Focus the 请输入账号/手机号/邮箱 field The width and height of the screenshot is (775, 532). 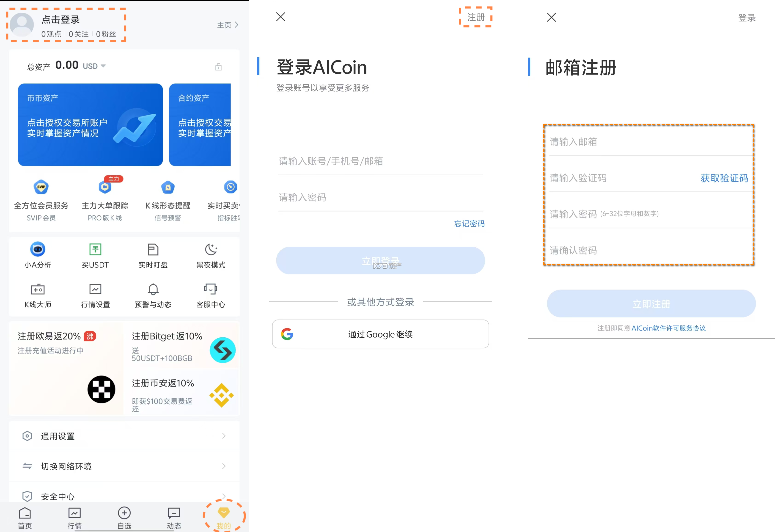pyautogui.click(x=380, y=161)
